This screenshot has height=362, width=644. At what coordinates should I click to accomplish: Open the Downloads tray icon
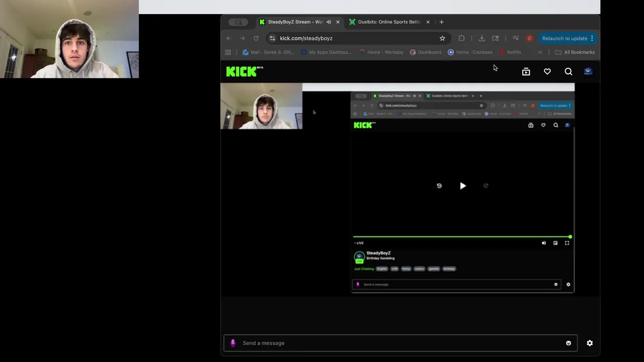[x=481, y=38]
